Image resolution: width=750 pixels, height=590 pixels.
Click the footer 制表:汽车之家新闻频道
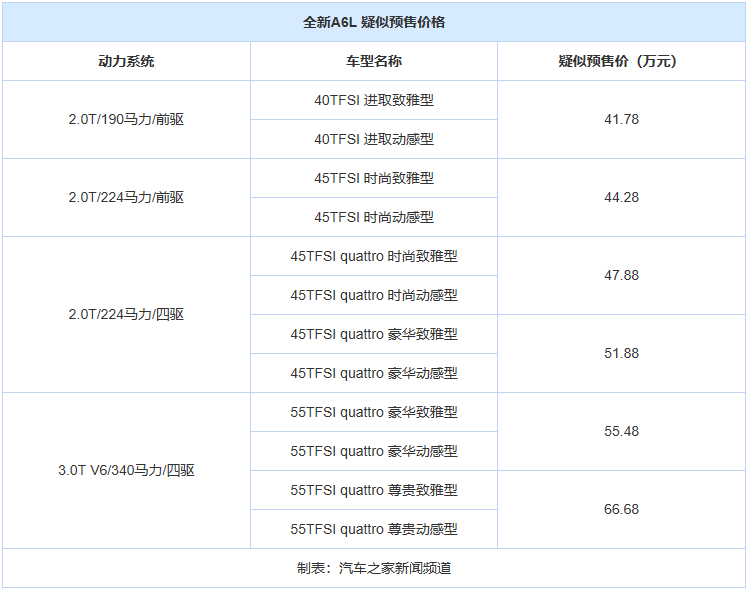(x=374, y=568)
